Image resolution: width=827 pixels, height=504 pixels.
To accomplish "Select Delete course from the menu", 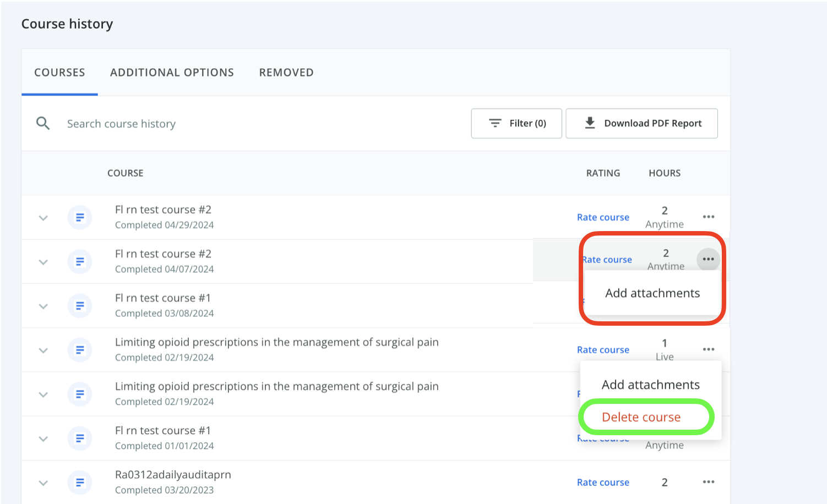I will tap(641, 417).
